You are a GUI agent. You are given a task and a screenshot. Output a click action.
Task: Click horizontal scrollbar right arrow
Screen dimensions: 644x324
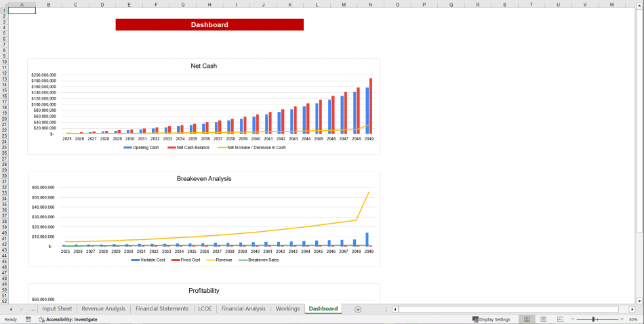coord(631,309)
